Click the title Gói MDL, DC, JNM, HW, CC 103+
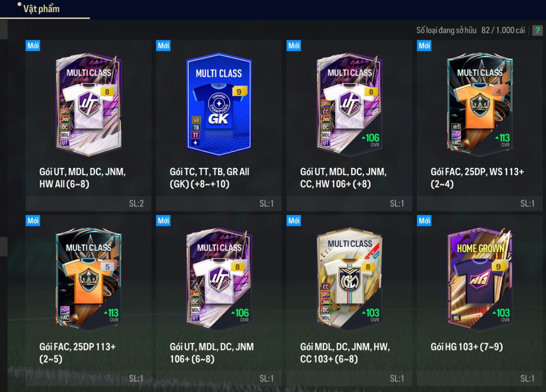The height and width of the screenshot is (392, 546). (x=345, y=353)
